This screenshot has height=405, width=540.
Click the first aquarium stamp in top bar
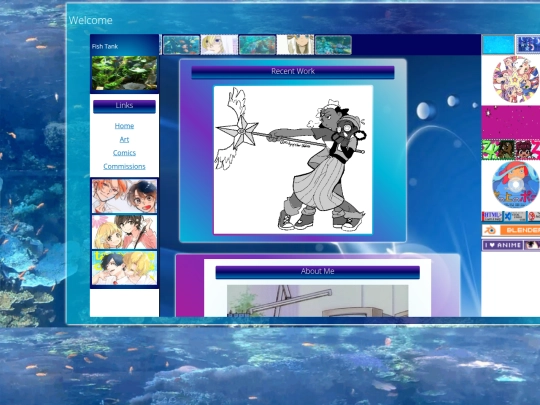point(181,45)
